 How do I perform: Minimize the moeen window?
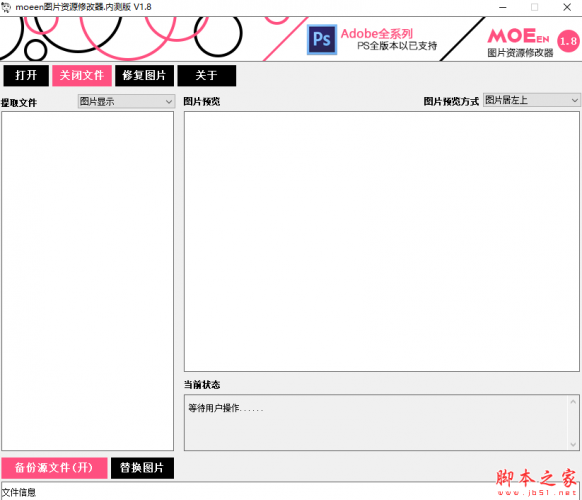pyautogui.click(x=503, y=7)
